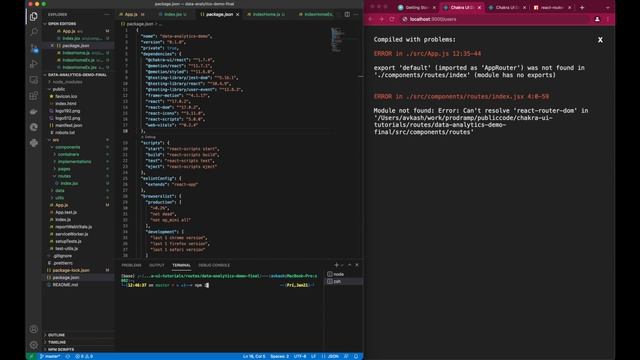Open the Source Control view in the activity bar

click(34, 48)
